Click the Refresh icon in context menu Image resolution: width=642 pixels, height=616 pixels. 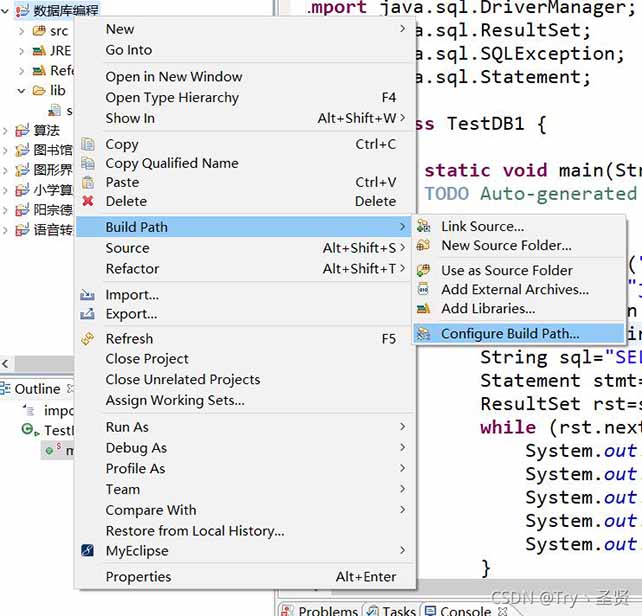88,339
